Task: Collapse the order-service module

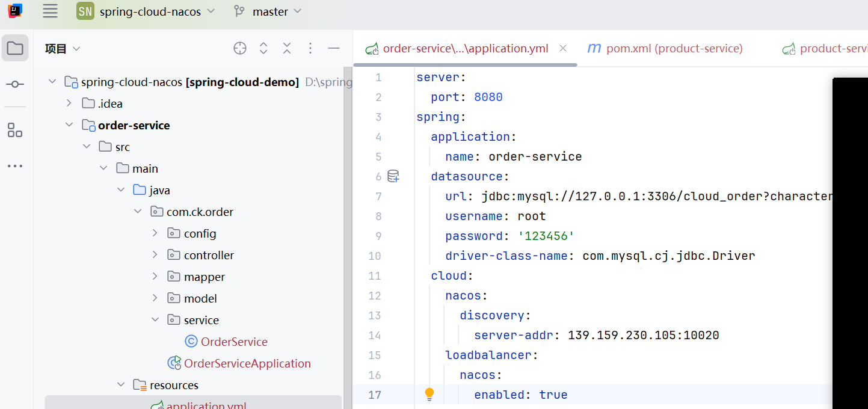Action: click(x=70, y=125)
